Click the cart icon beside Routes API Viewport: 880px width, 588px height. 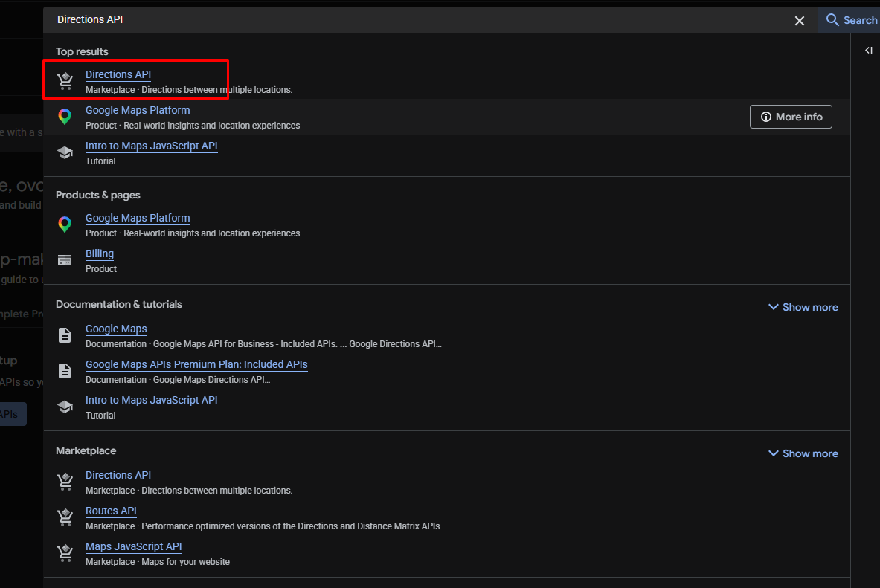point(65,517)
